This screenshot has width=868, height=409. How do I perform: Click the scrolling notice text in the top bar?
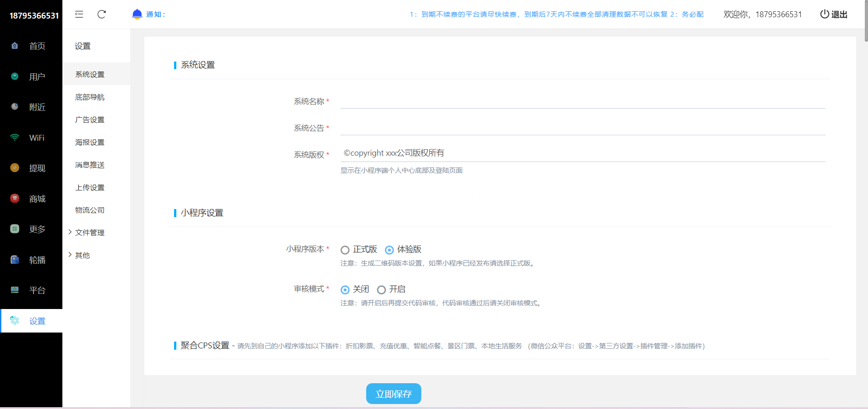click(557, 14)
